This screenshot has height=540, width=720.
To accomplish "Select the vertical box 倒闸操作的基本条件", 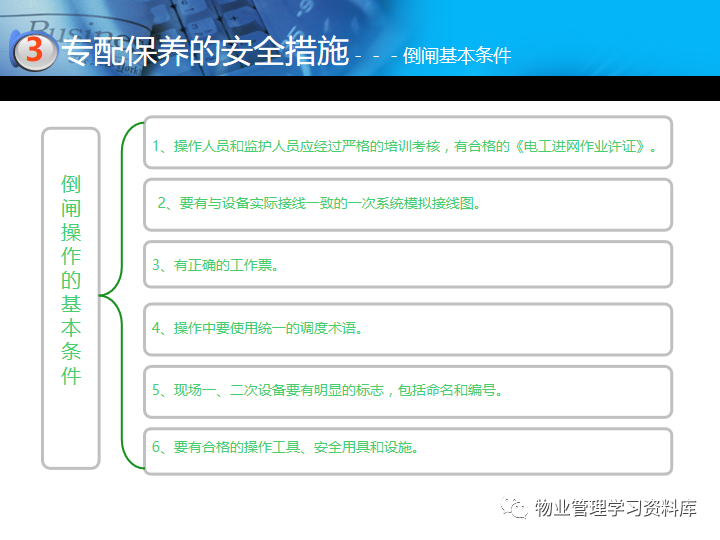I will pos(71,298).
